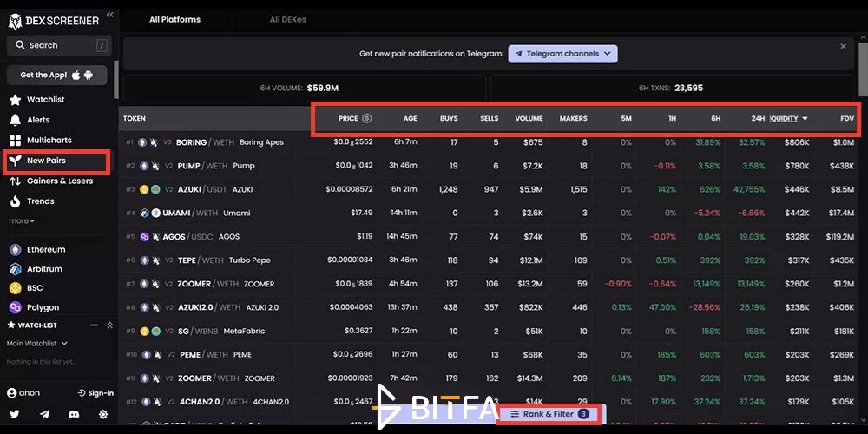Open Multicharts in the sidebar
Viewport: 868px width, 434px height.
tap(41, 141)
